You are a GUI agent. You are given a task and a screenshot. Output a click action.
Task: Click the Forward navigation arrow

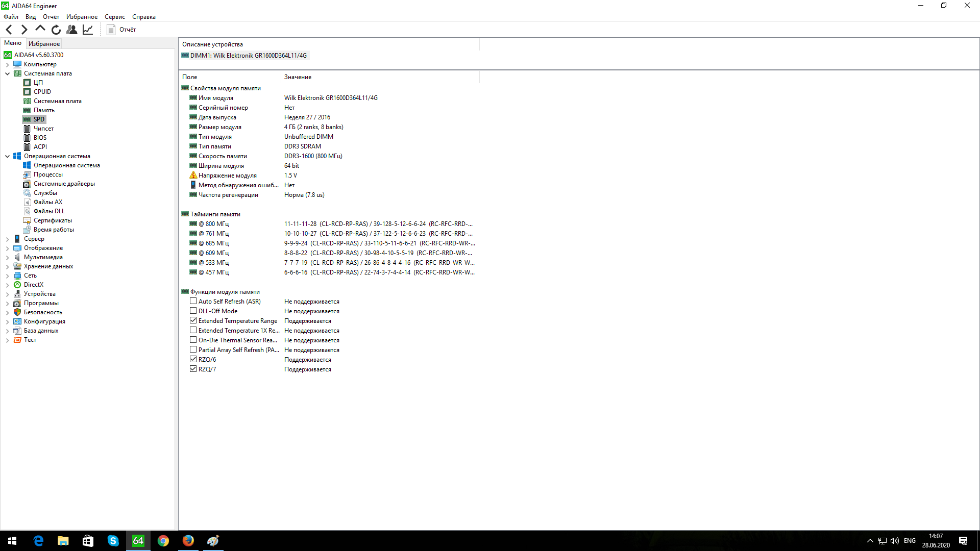click(24, 30)
